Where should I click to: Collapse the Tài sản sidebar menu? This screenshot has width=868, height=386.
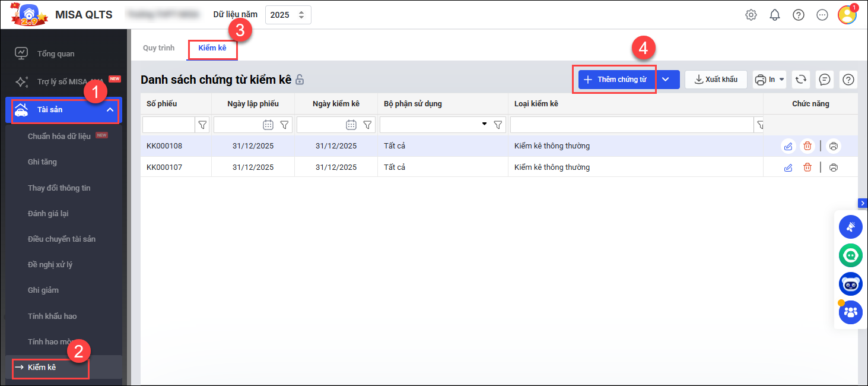(x=110, y=110)
